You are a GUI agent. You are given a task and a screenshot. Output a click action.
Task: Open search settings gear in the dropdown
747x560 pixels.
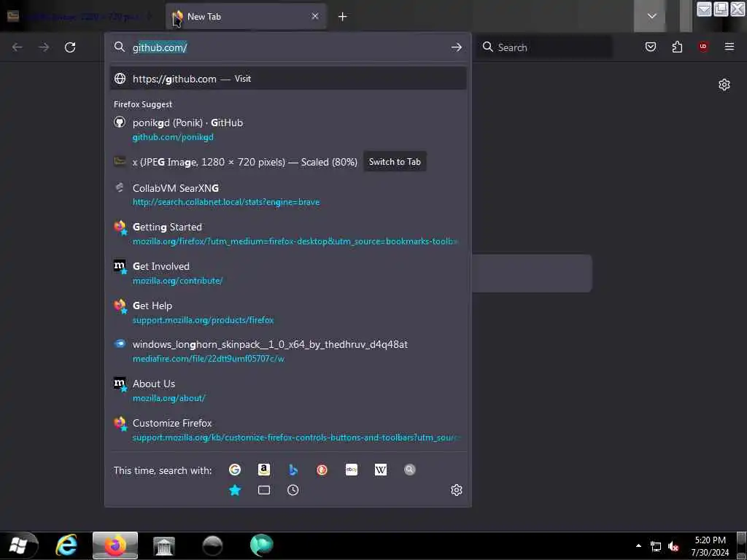pyautogui.click(x=457, y=490)
